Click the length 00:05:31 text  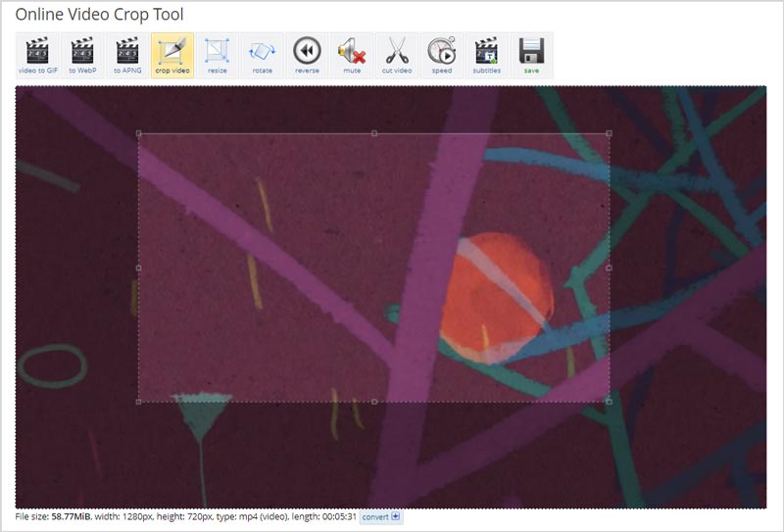323,516
